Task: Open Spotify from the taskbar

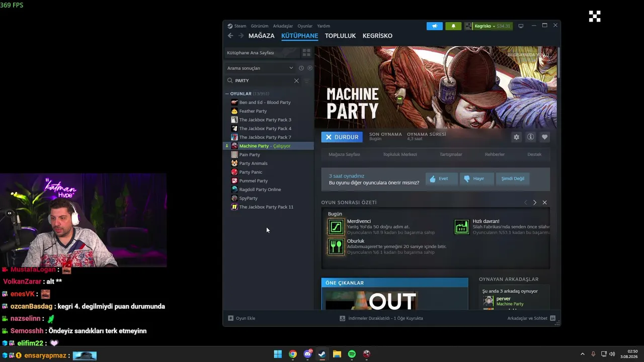Action: pos(352,354)
